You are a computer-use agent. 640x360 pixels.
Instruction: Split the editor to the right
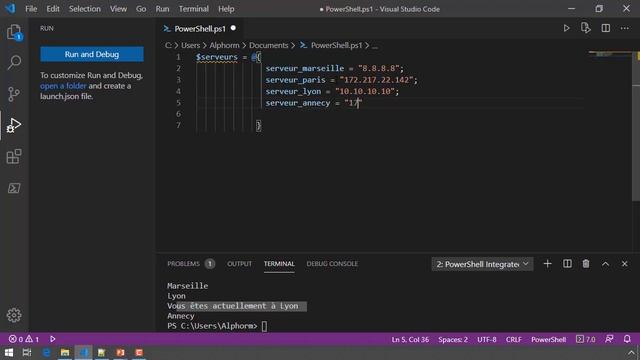point(606,28)
